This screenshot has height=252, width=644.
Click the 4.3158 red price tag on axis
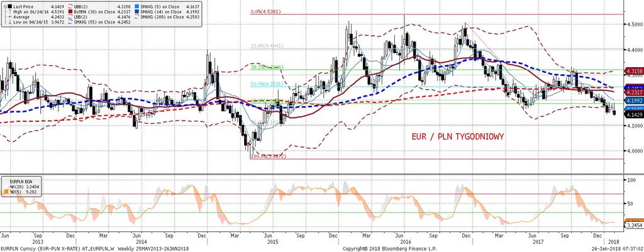point(633,71)
